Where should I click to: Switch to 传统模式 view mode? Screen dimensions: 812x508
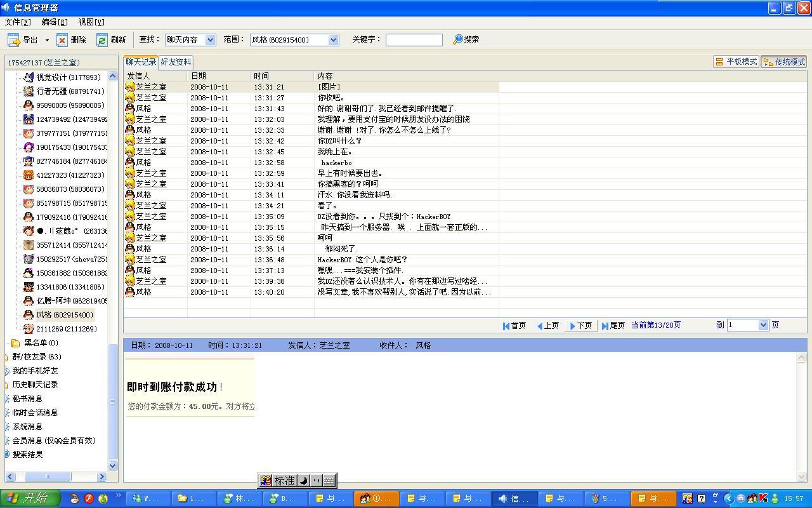click(784, 62)
